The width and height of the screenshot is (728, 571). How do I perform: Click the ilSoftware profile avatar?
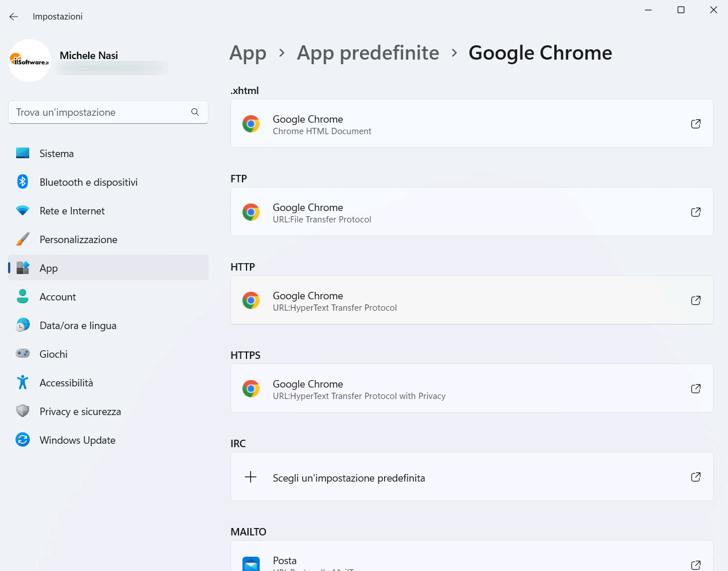click(30, 60)
